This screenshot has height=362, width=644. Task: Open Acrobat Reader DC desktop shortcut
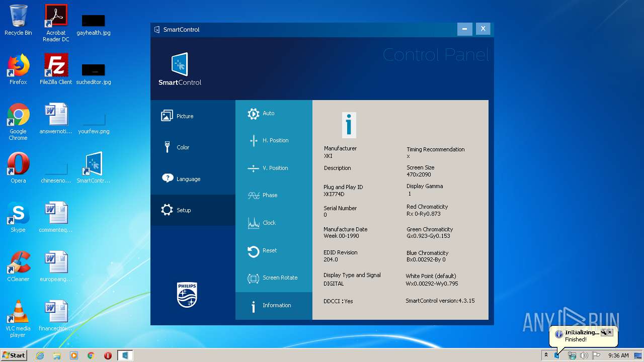[x=56, y=23]
